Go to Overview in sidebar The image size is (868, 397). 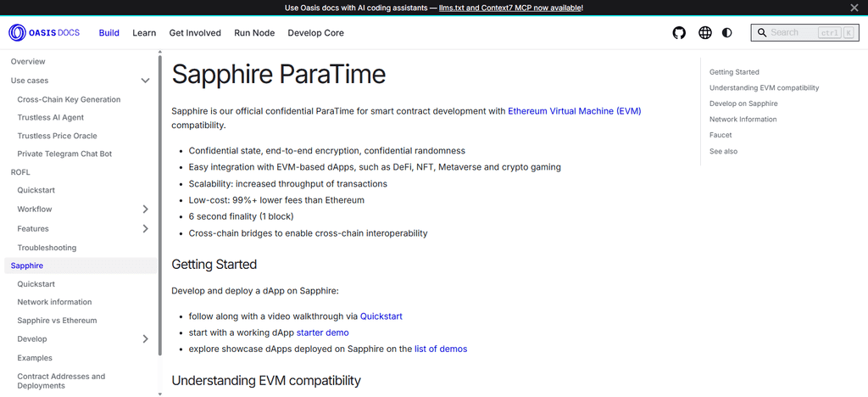[x=28, y=61]
